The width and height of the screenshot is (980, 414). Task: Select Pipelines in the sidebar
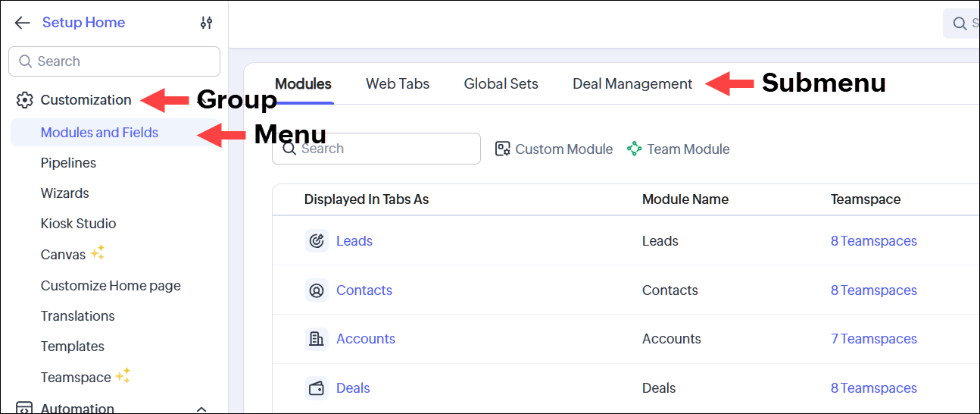coord(68,163)
